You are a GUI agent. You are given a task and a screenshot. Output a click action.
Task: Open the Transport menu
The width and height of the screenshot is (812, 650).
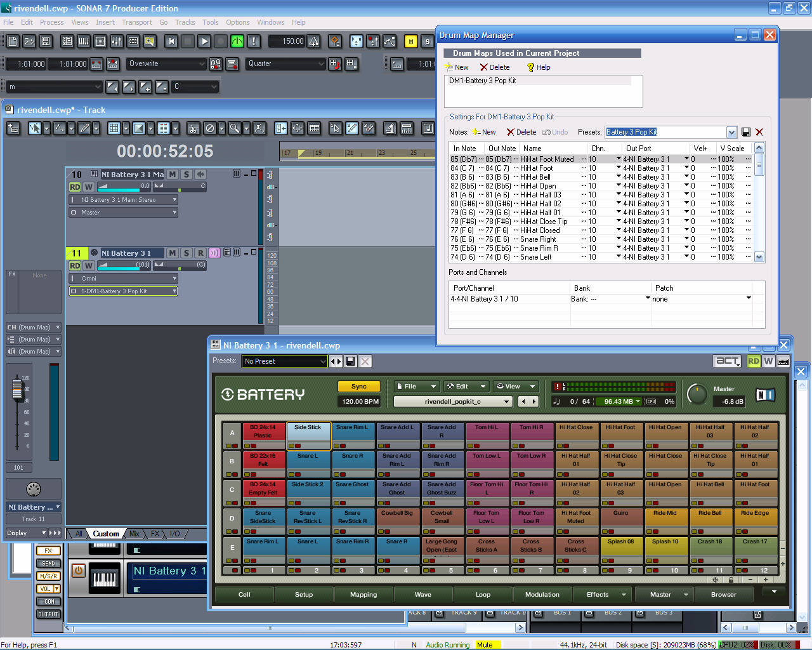coord(137,22)
